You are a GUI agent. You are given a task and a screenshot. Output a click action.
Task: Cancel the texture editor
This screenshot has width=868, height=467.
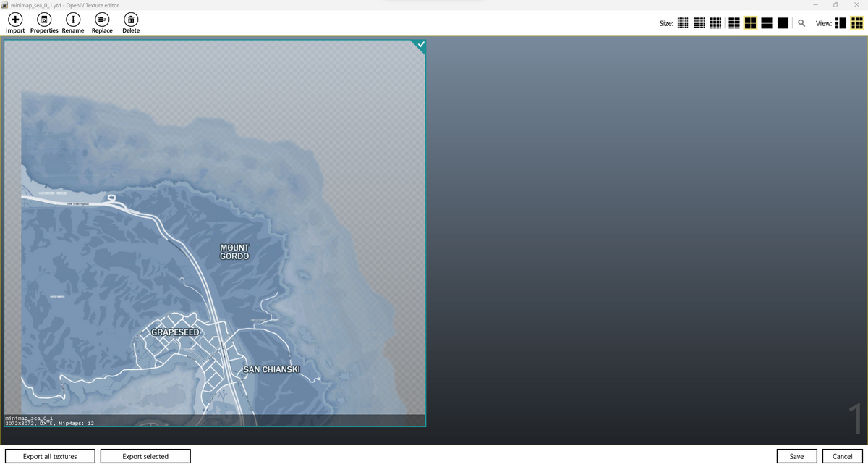842,456
